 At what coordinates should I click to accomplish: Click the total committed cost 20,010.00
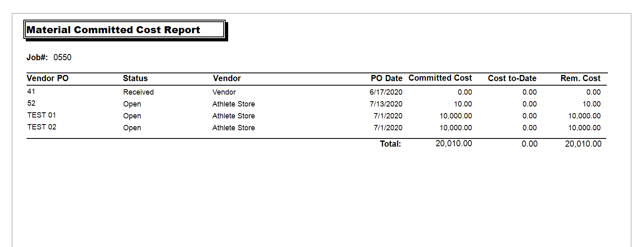pos(454,143)
